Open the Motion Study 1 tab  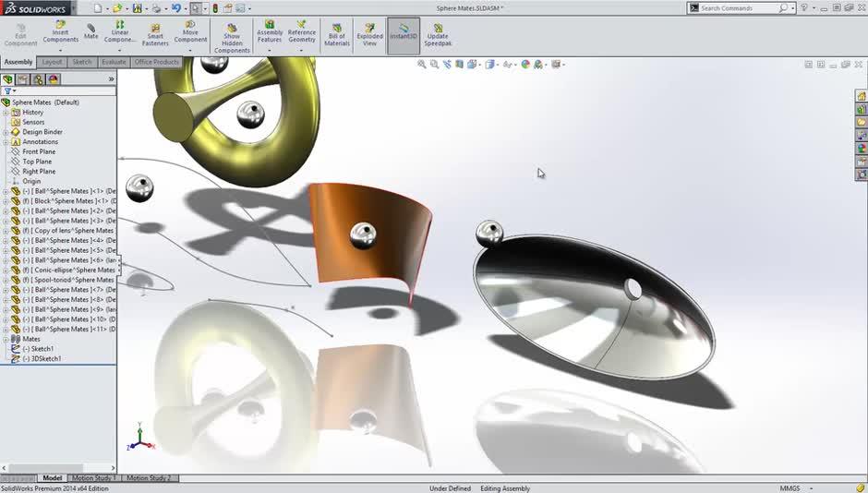pos(92,478)
